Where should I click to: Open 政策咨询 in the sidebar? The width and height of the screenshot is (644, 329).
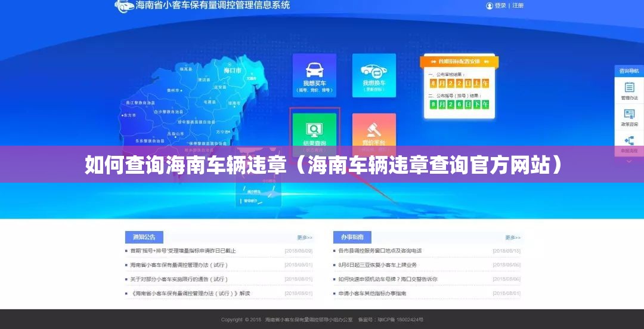[x=629, y=117]
